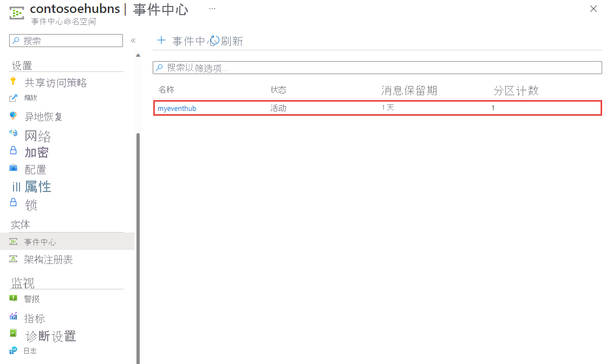Open the 锁 locks item
613x364 pixels.
(x=31, y=204)
